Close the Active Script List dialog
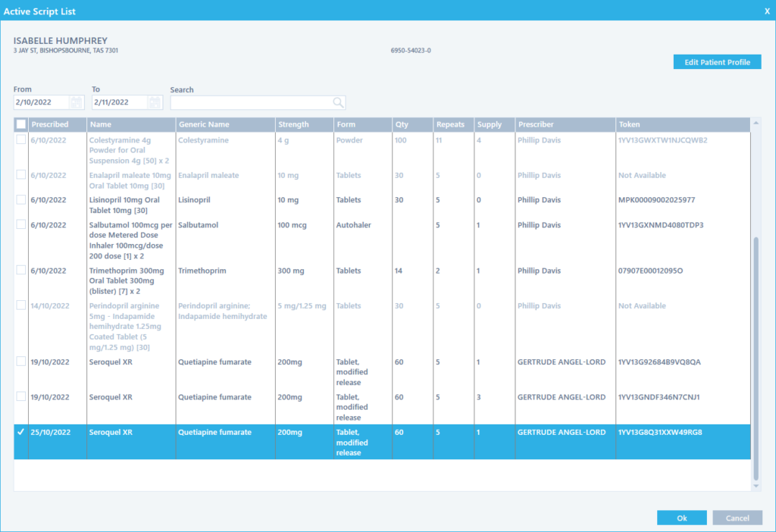Image resolution: width=776 pixels, height=532 pixels. pos(766,11)
